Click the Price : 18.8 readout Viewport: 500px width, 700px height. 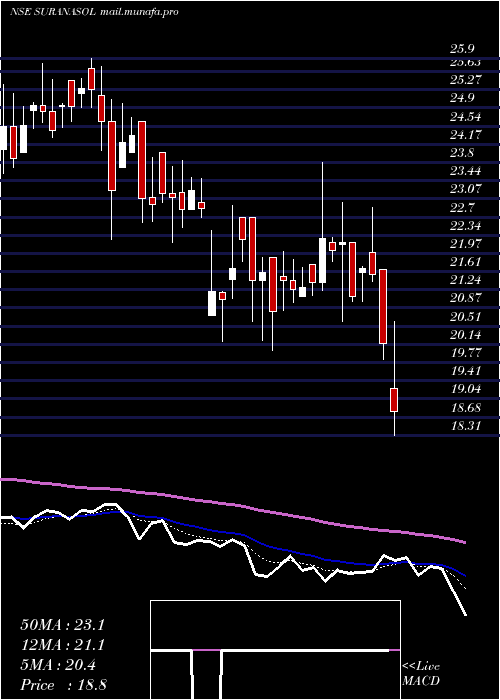coord(62,685)
